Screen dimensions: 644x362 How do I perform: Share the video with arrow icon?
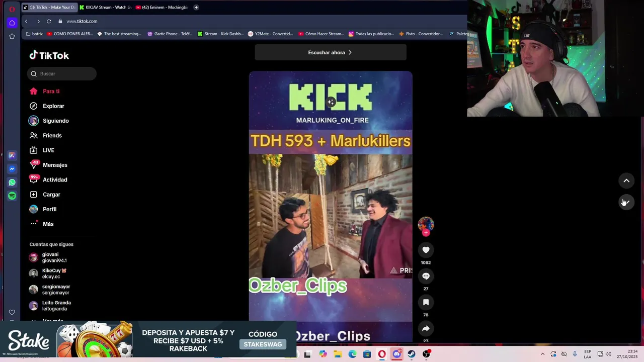[x=426, y=328]
